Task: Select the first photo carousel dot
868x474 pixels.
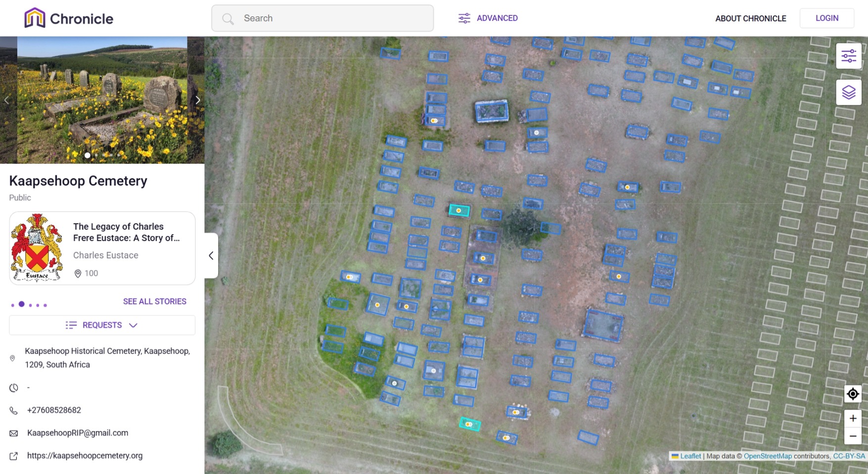Action: click(x=88, y=155)
